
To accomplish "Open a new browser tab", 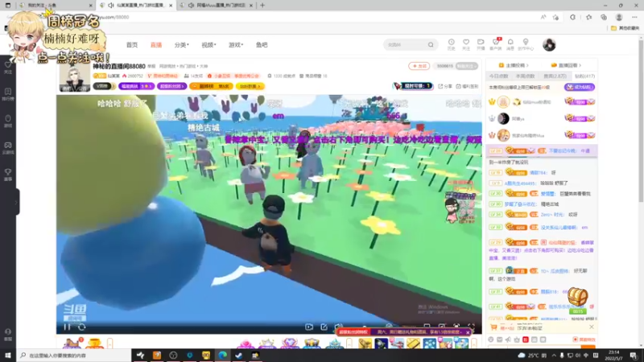I will (262, 6).
